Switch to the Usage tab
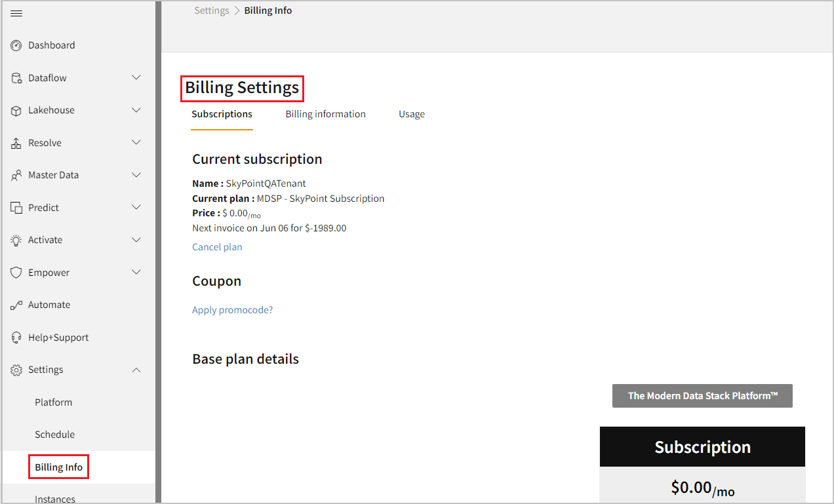Screen dimensions: 834x504 click(x=412, y=114)
